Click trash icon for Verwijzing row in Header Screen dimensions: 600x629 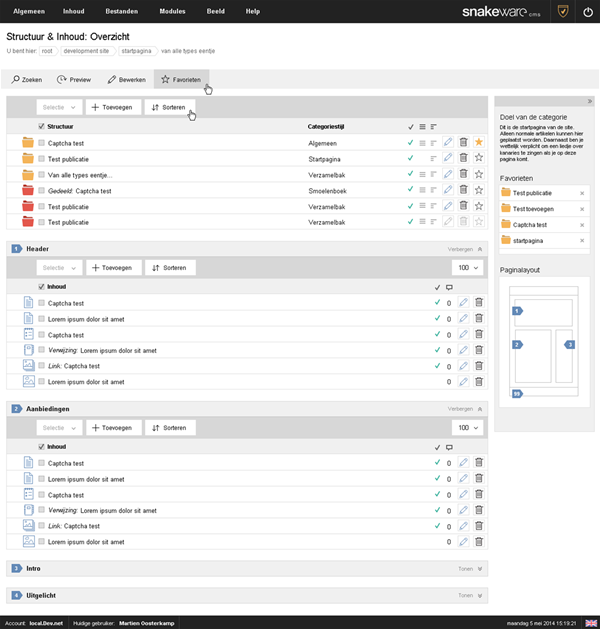(x=478, y=350)
